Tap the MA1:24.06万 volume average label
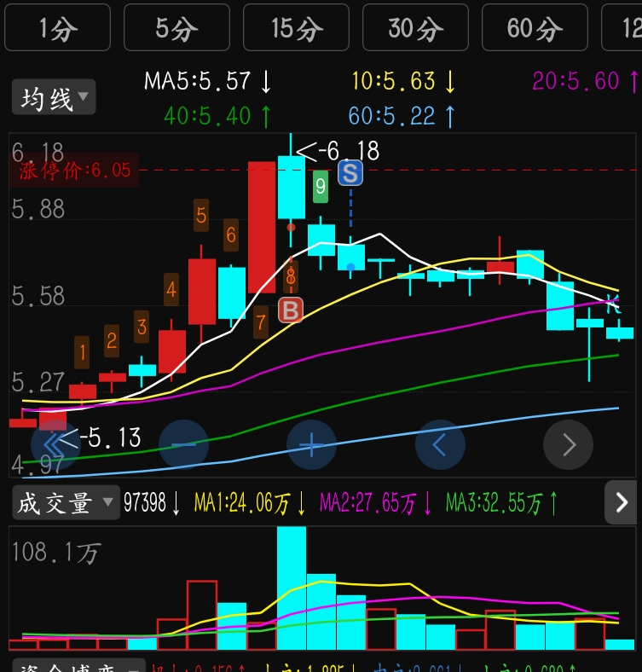 [250, 502]
